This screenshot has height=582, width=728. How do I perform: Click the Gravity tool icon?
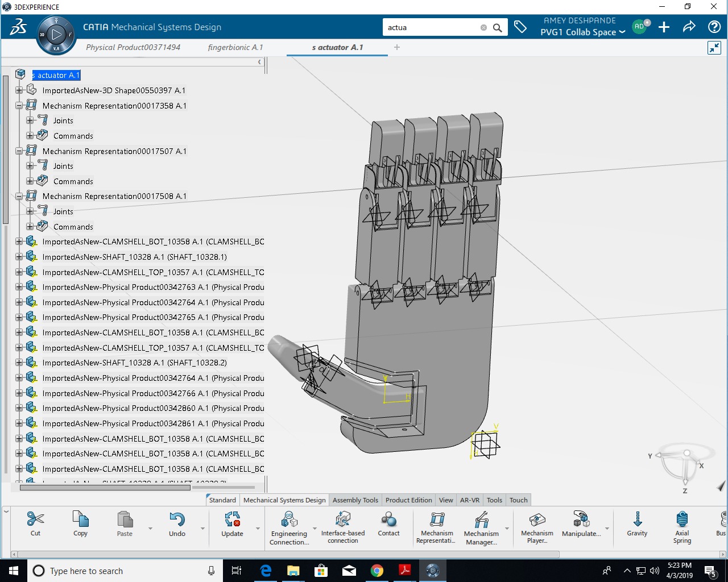[x=637, y=519]
